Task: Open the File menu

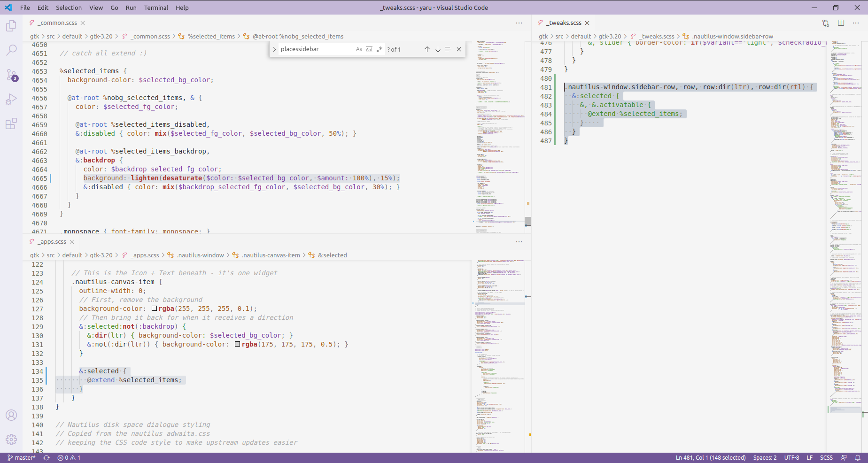Action: click(x=25, y=8)
